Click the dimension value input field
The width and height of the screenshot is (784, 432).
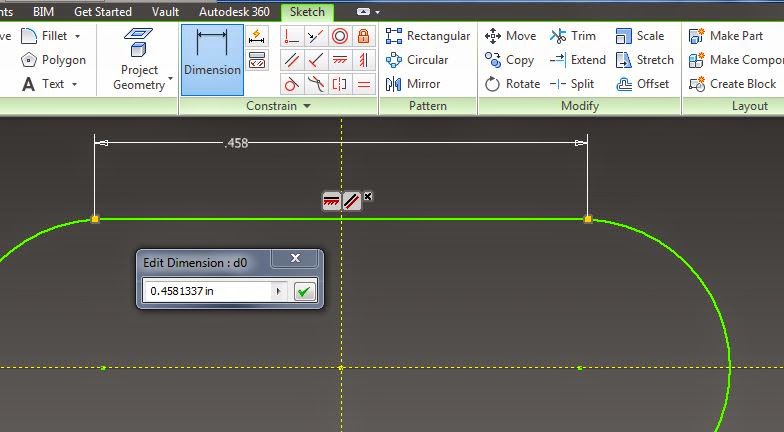tap(208, 291)
